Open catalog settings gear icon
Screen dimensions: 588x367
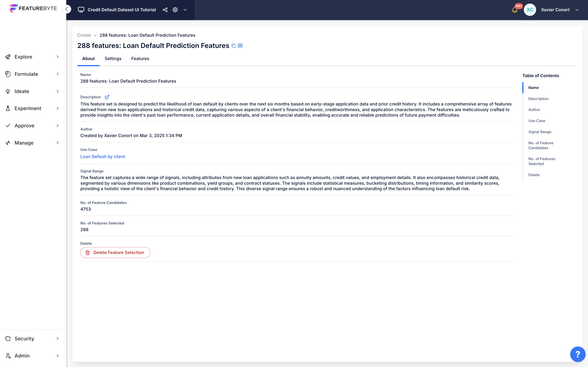click(175, 10)
